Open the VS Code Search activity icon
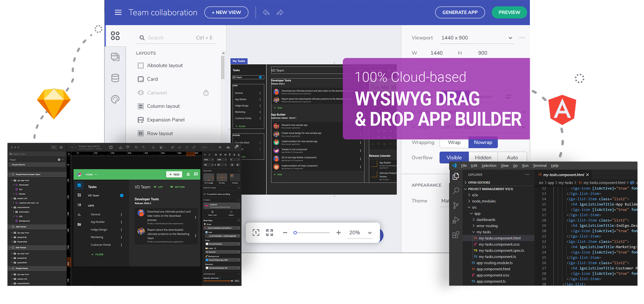The image size is (644, 304). (456, 191)
